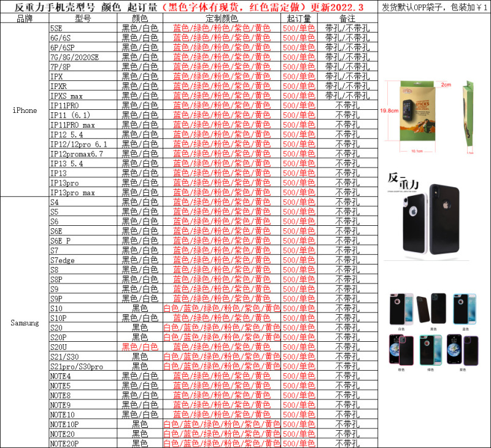Select the IP12 5.4 model cell
The width and height of the screenshot is (491, 448).
point(83,134)
